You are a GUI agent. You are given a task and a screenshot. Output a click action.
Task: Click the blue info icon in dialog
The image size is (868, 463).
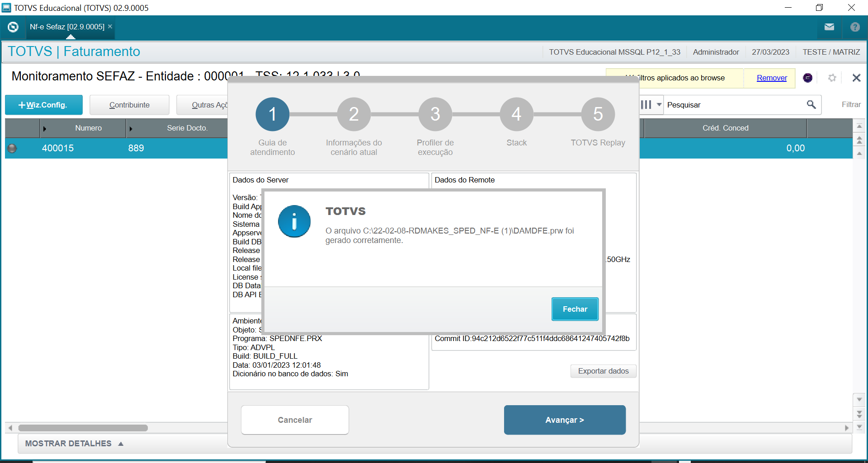coord(294,221)
